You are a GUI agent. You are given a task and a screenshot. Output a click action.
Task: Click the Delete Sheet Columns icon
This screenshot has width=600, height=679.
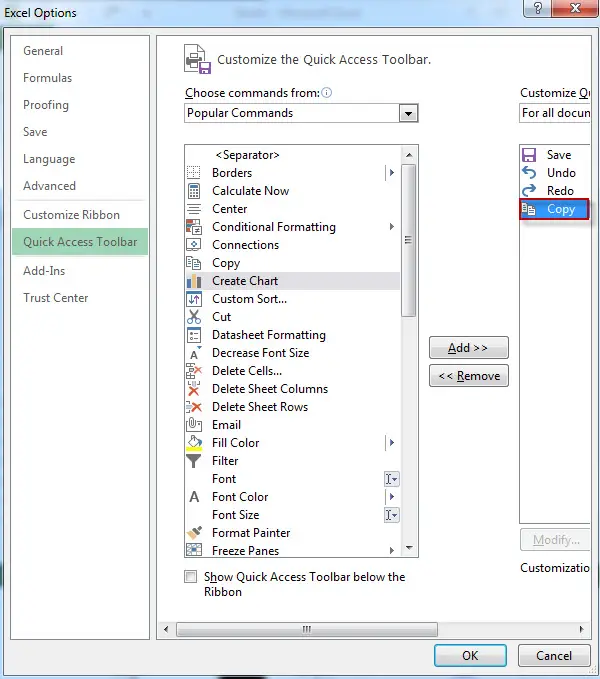[194, 389]
